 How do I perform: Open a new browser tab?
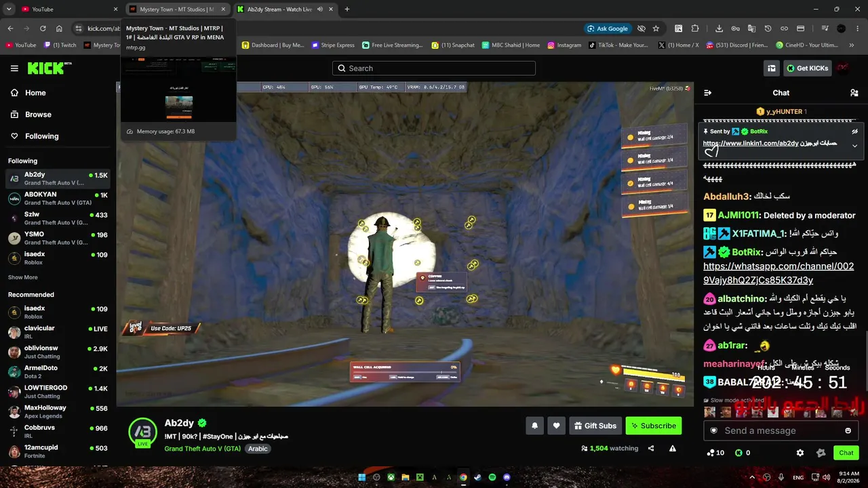[x=347, y=9]
